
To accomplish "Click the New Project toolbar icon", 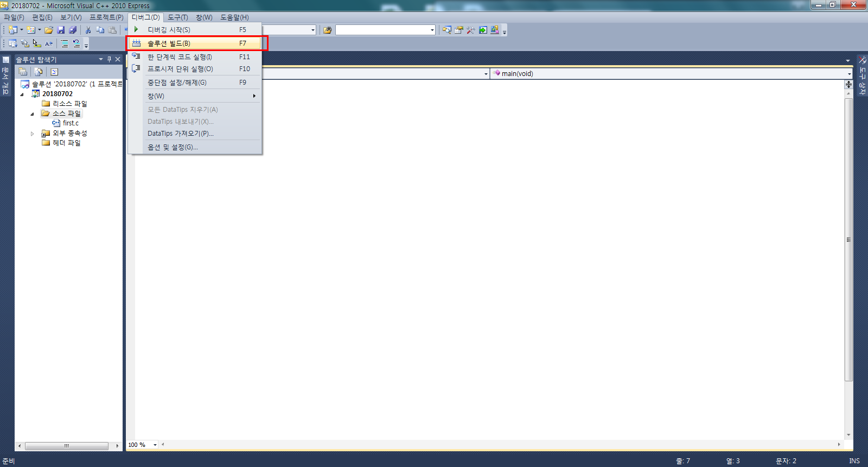I will click(x=13, y=30).
